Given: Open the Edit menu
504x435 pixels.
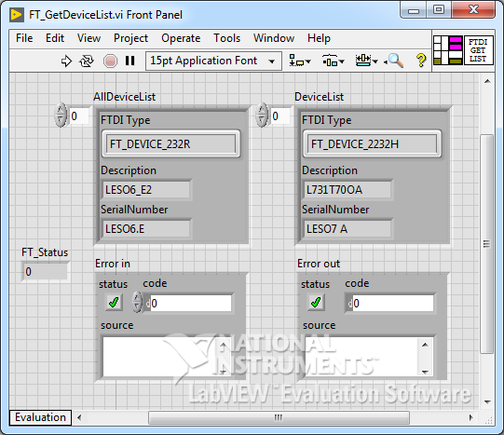Looking at the screenshot, I should [55, 38].
